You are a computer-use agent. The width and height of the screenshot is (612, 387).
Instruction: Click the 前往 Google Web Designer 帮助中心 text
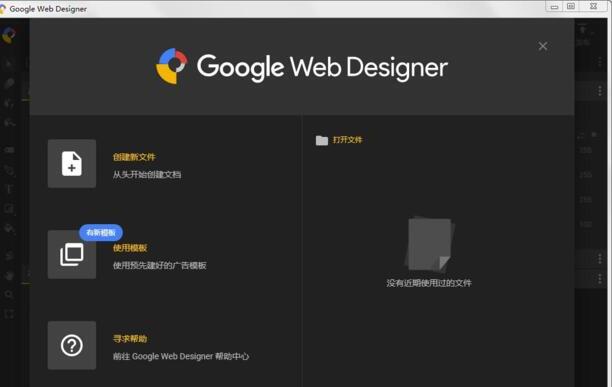coord(181,356)
